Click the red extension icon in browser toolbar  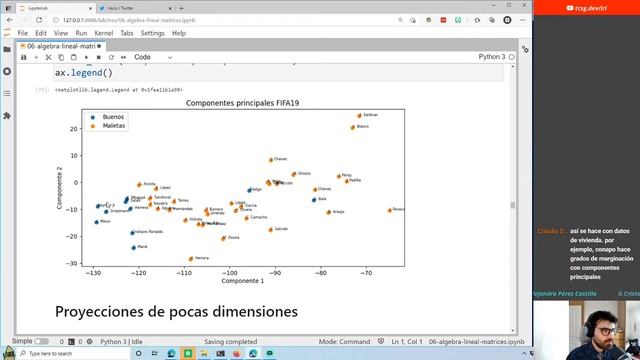pos(443,20)
